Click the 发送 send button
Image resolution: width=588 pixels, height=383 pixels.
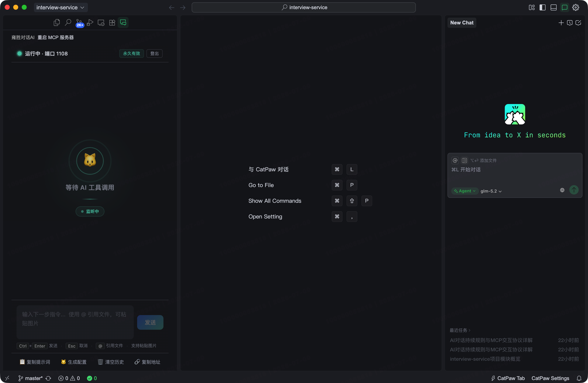(150, 322)
